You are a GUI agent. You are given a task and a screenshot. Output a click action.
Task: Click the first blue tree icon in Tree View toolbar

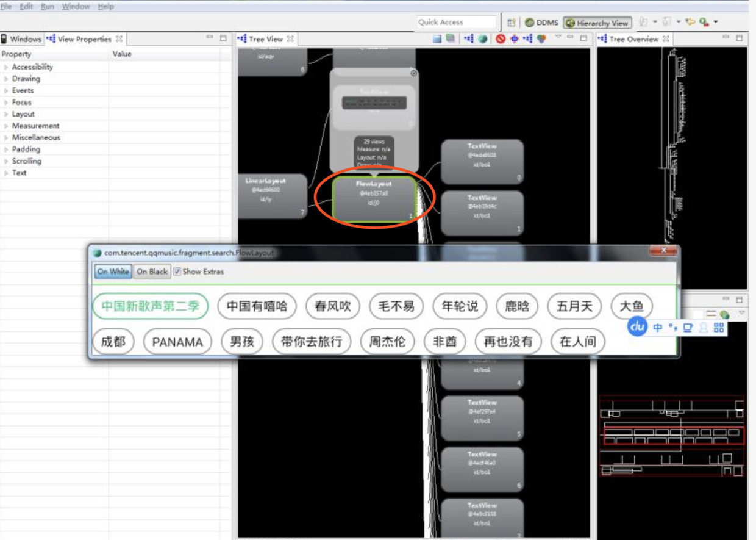pos(469,39)
